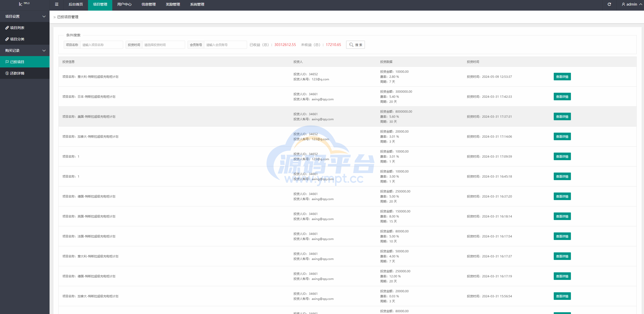
Task: Click project name 英国-特斯拉超级充电桩计划
Action: [96, 216]
